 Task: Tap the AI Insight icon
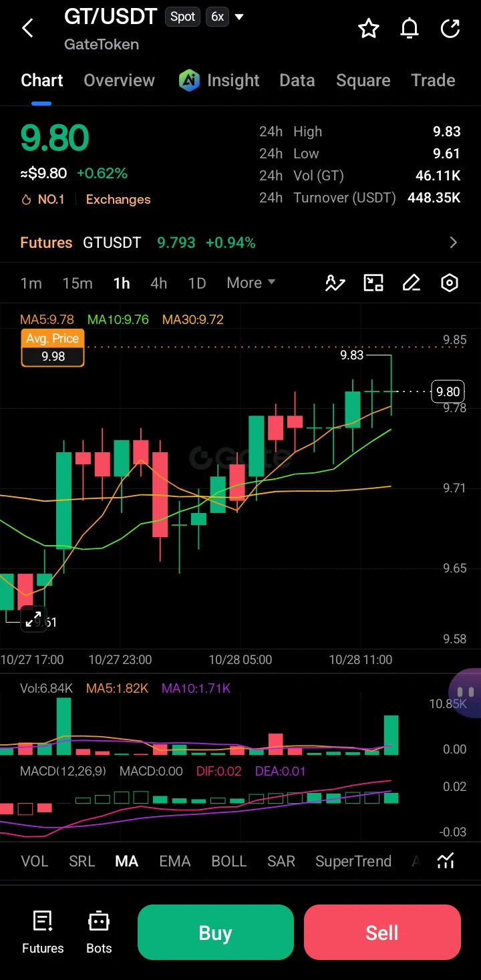tap(189, 81)
